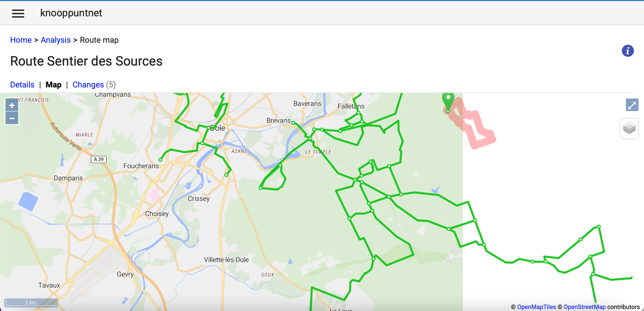Expand the map to fullscreen view
Screen dimensions: 644x311
[633, 105]
